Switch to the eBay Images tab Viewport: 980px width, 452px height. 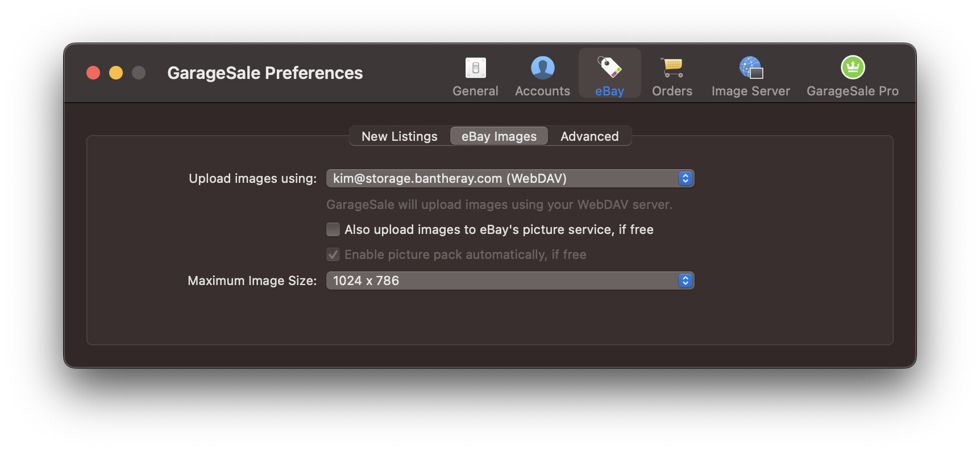[x=499, y=136]
